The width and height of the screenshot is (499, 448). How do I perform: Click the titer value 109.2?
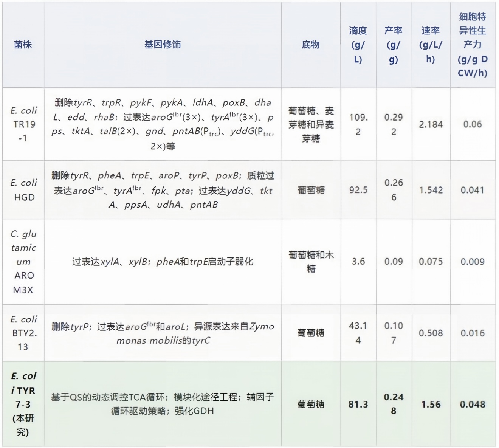[358, 124]
